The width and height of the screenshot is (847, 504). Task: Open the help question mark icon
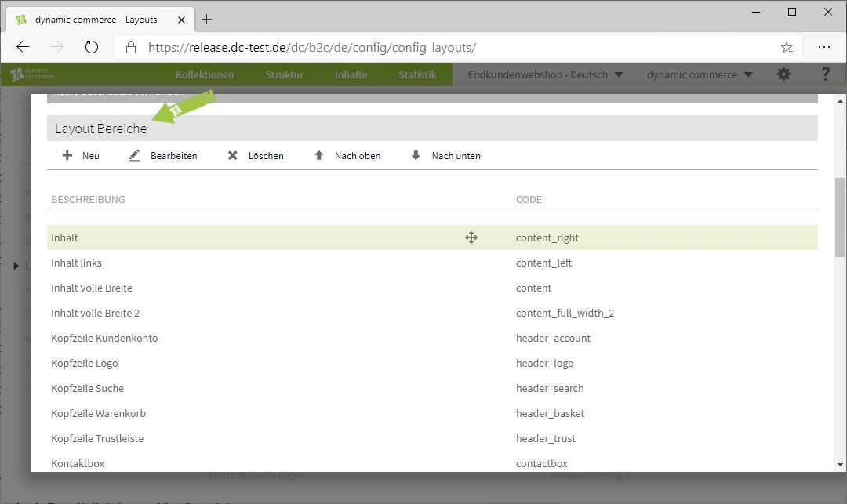point(825,74)
